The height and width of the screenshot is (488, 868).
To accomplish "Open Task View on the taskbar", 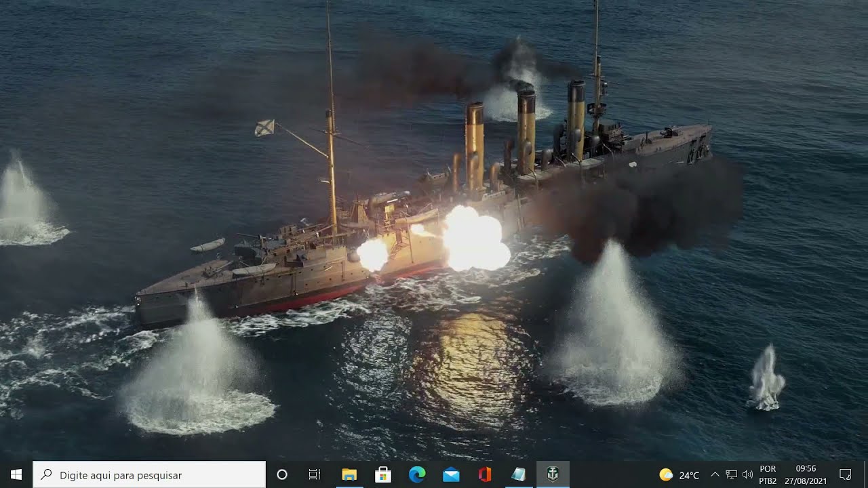I will [x=315, y=474].
